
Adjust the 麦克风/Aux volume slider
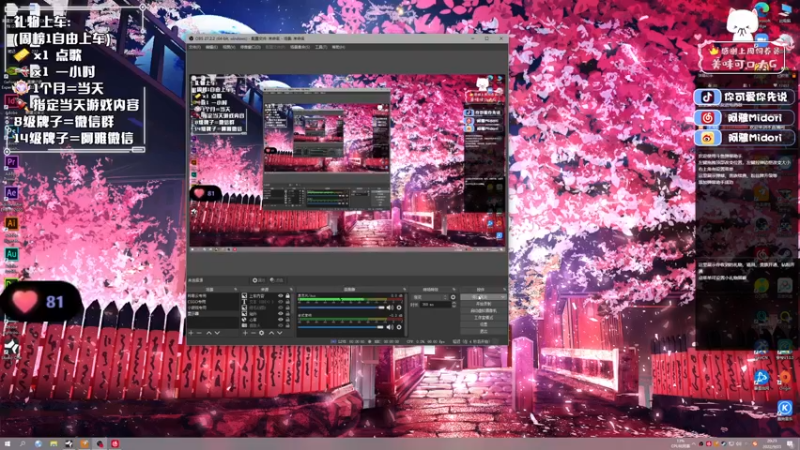click(x=341, y=308)
